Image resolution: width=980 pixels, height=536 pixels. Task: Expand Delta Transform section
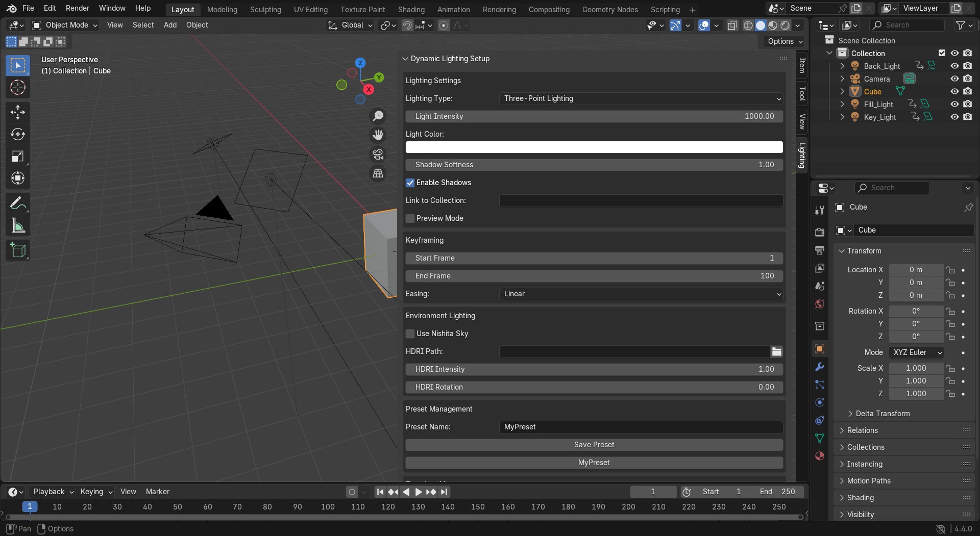(883, 414)
